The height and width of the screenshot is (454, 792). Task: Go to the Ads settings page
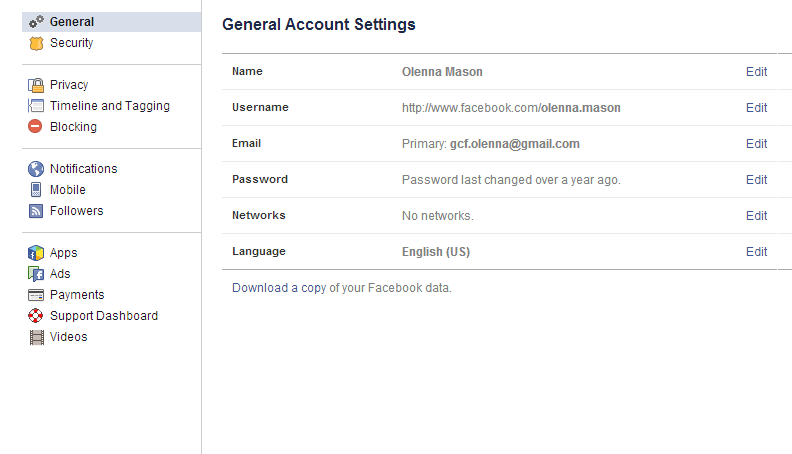tap(60, 274)
